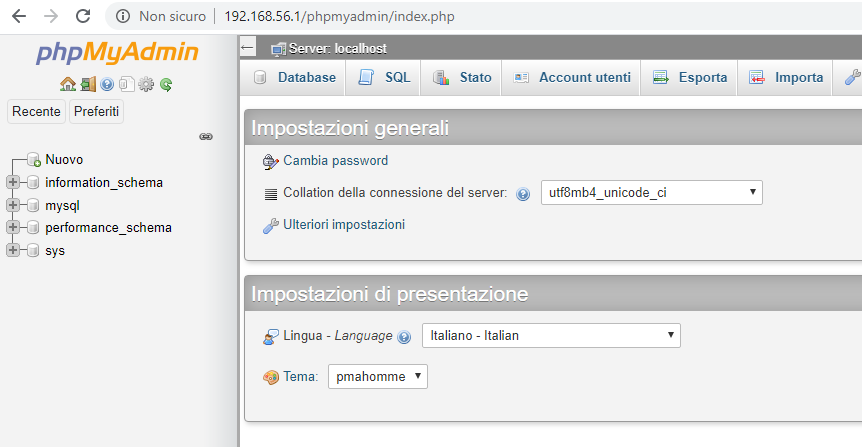Open the Home icon in sidebar
The width and height of the screenshot is (862, 447).
point(68,84)
